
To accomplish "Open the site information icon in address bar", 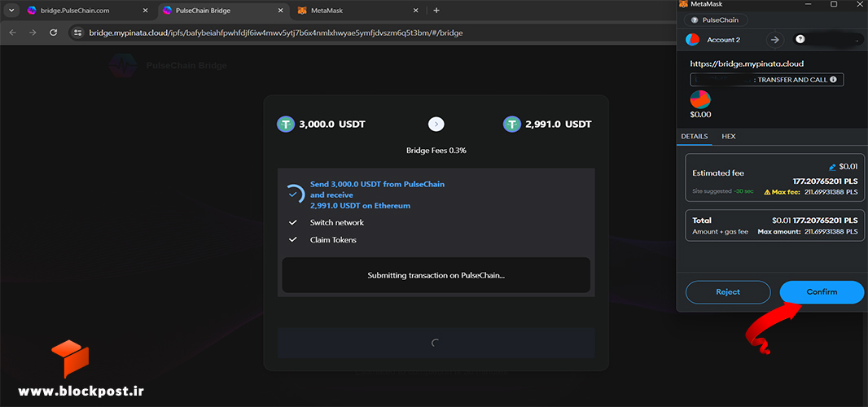I will point(78,33).
